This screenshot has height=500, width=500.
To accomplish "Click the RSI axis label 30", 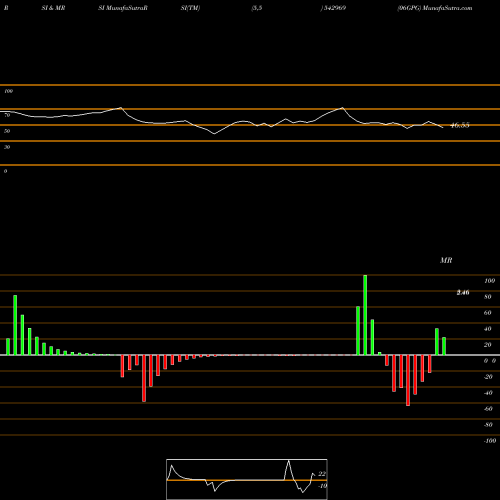I will 7,147.
